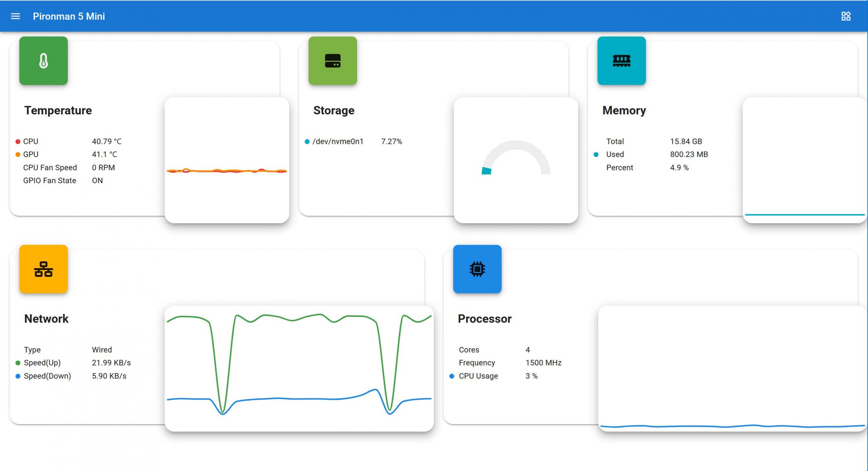Toggle the Speed(Down) series legend dot
The image size is (868, 471).
(x=18, y=376)
